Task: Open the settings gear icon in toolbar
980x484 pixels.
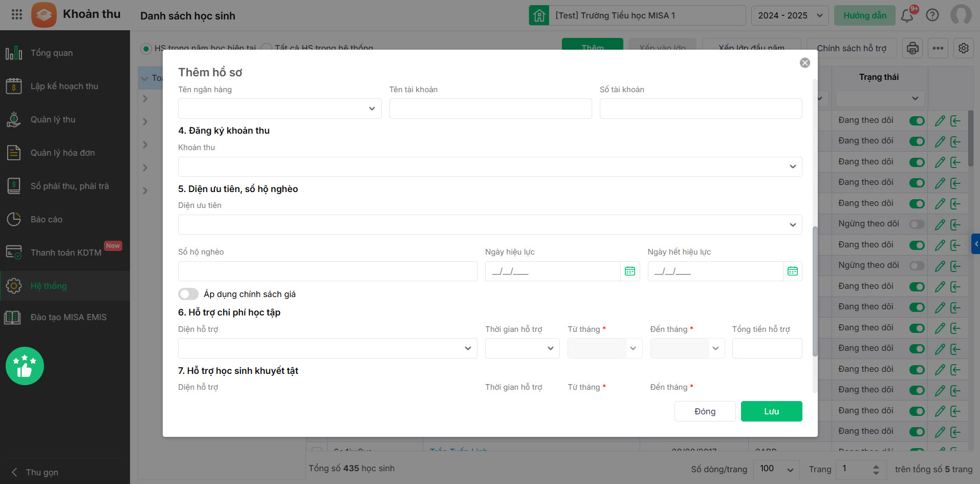Action: (963, 48)
